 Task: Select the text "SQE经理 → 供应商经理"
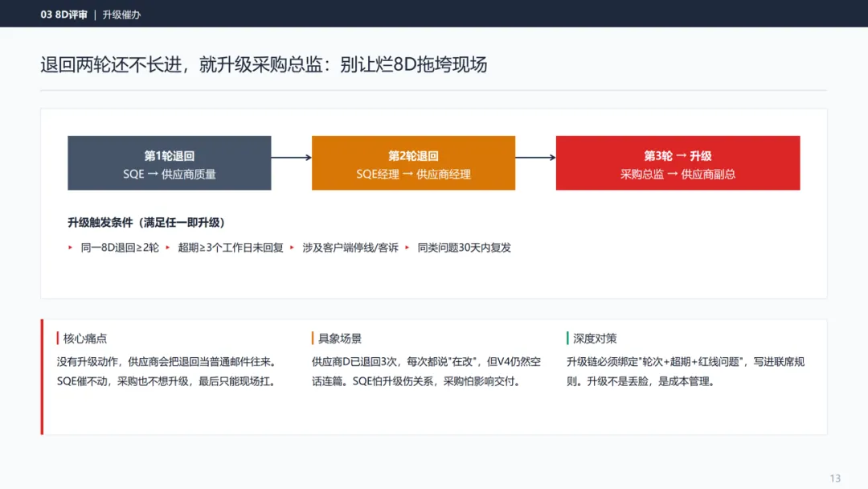click(x=414, y=174)
